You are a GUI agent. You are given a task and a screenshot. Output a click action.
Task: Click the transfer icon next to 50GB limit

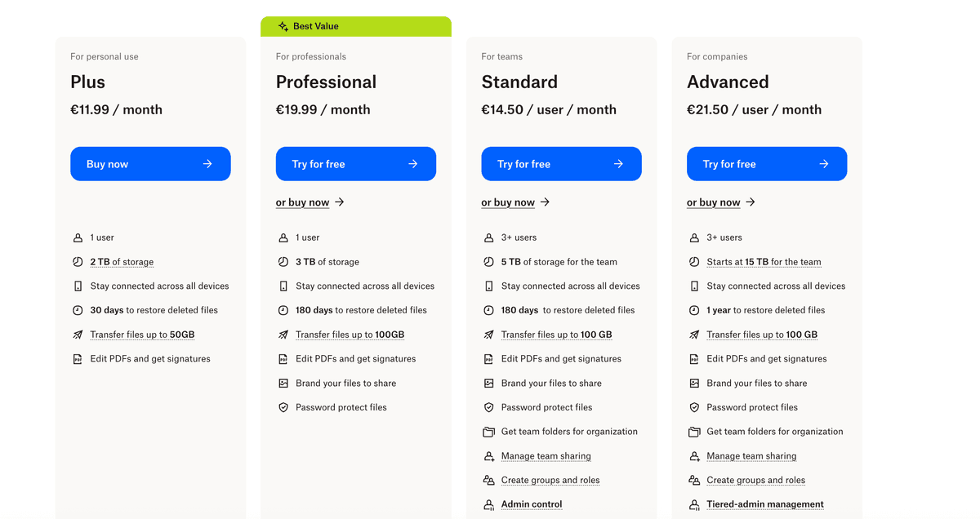(x=78, y=335)
